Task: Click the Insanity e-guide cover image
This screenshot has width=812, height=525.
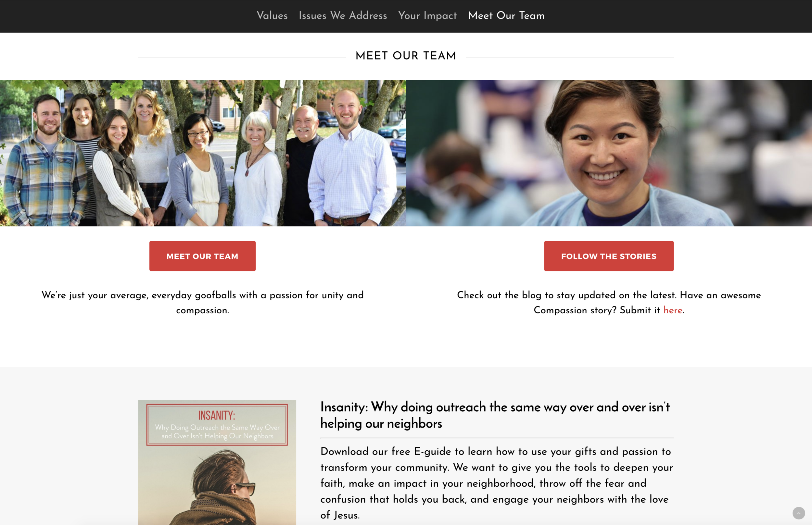Action: click(217, 462)
